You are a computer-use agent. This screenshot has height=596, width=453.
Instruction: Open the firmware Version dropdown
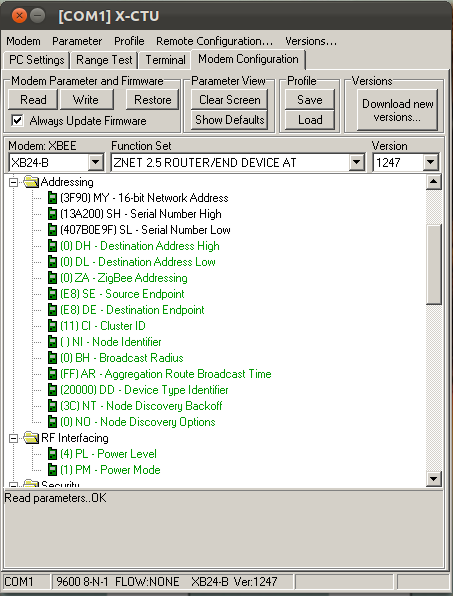[x=430, y=163]
